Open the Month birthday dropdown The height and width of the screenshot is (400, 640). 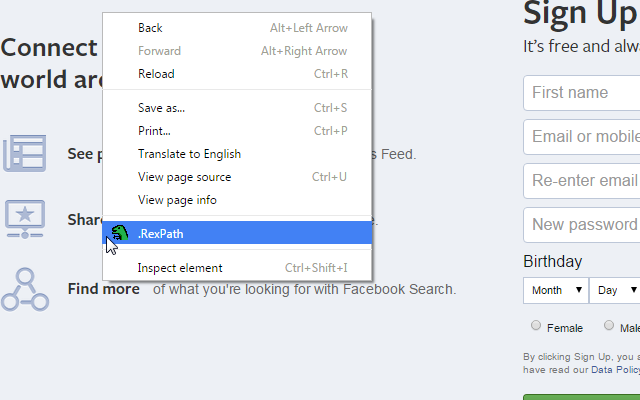(x=556, y=290)
